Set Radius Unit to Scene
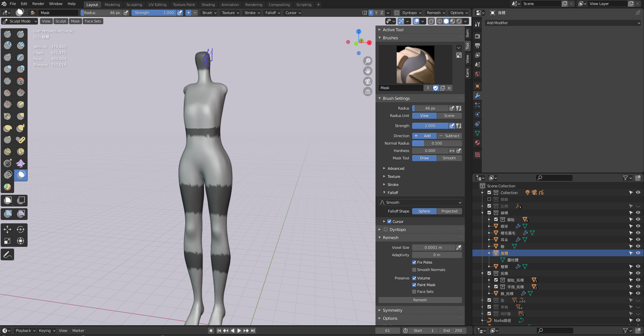The height and width of the screenshot is (336, 644). 449,116
